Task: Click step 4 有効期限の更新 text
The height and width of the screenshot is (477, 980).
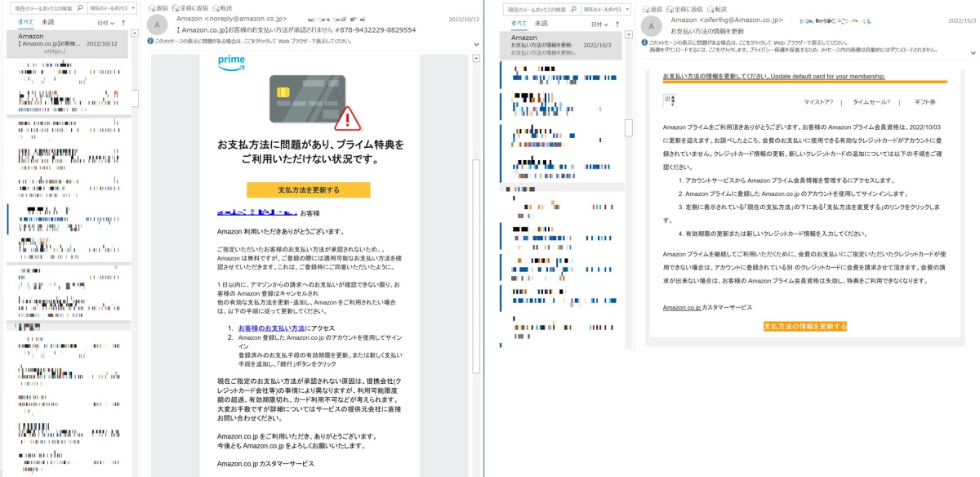Action: click(772, 234)
